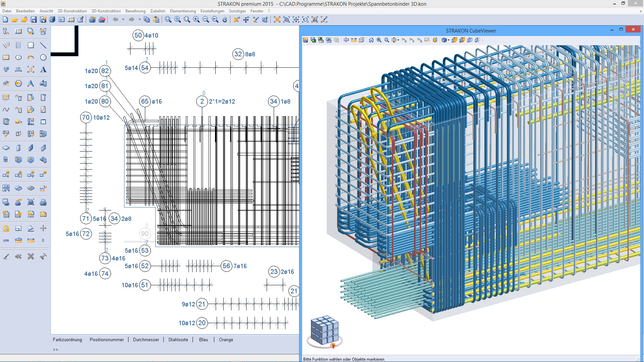Open the cube display mode dropdown in CubeViewer
644x362 pixels.
tap(448, 40)
